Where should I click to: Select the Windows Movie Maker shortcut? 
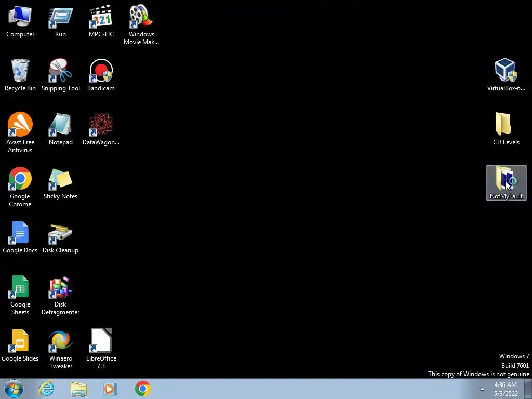[141, 25]
